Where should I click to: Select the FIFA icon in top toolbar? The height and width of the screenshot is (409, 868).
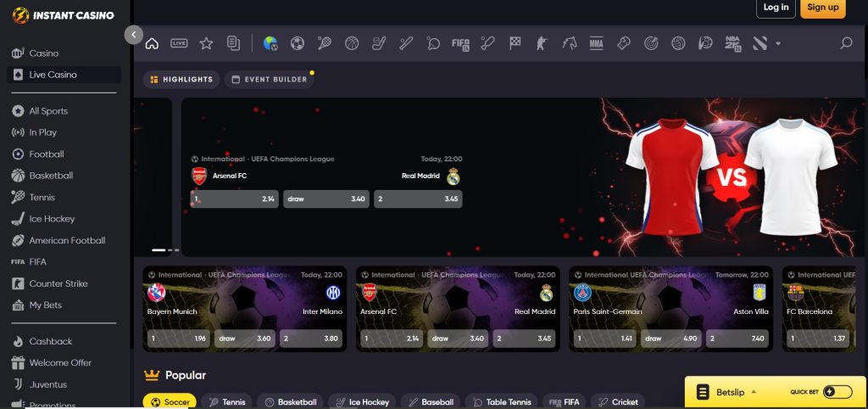pos(460,43)
